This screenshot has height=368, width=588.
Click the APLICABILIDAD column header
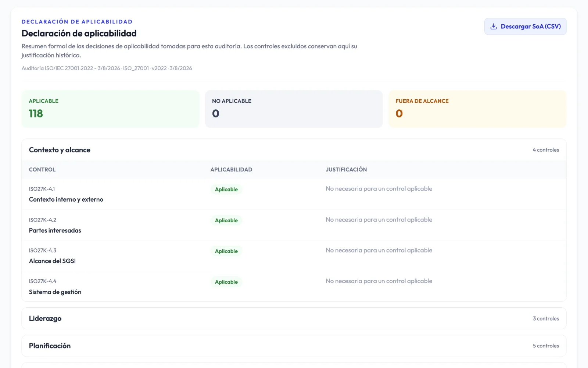point(231,170)
